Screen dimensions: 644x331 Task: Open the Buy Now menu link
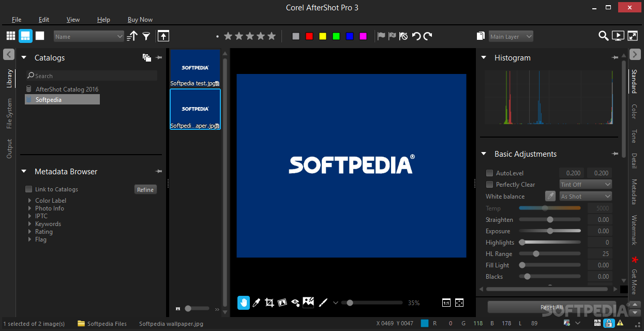pyautogui.click(x=140, y=20)
